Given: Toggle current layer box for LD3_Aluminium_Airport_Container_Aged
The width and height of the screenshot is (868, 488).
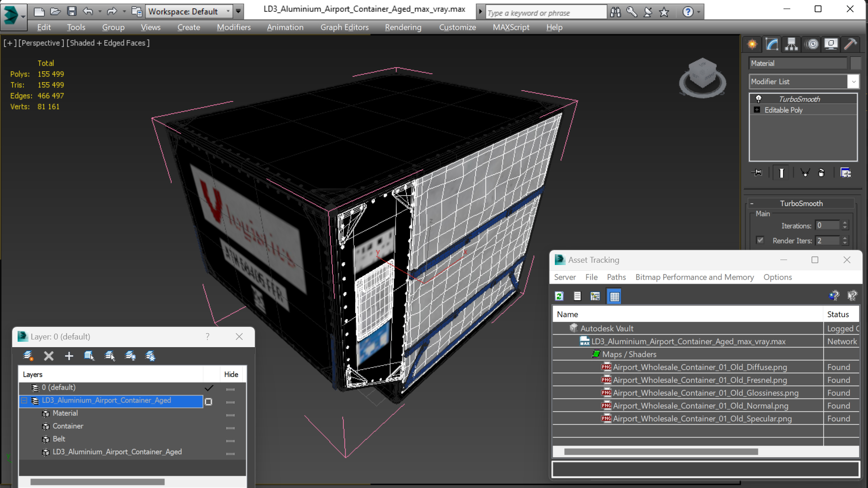Looking at the screenshot, I should click(x=208, y=401).
